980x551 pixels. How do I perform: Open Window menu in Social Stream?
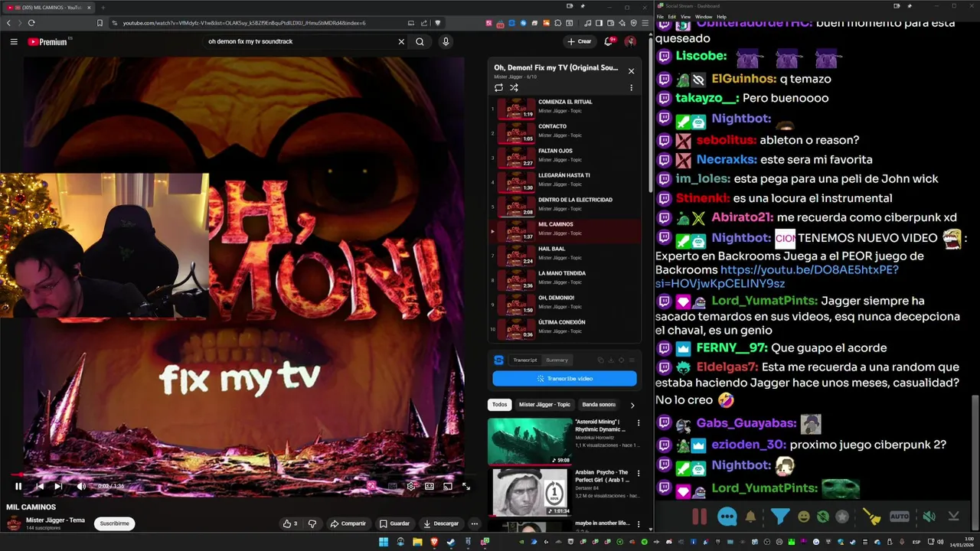[x=703, y=16]
